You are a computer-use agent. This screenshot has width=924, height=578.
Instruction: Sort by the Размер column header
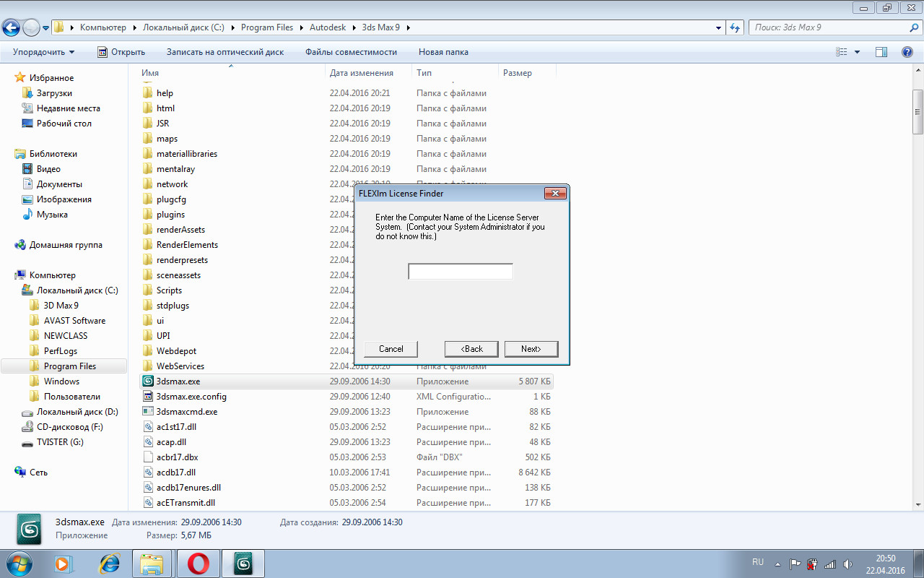coord(527,73)
